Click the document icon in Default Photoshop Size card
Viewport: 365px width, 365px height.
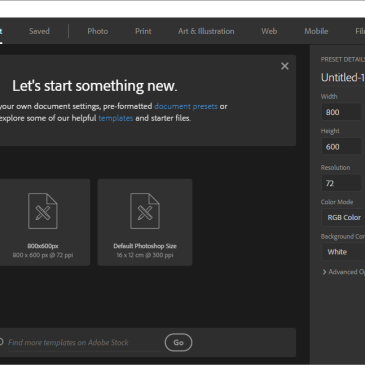(x=145, y=211)
